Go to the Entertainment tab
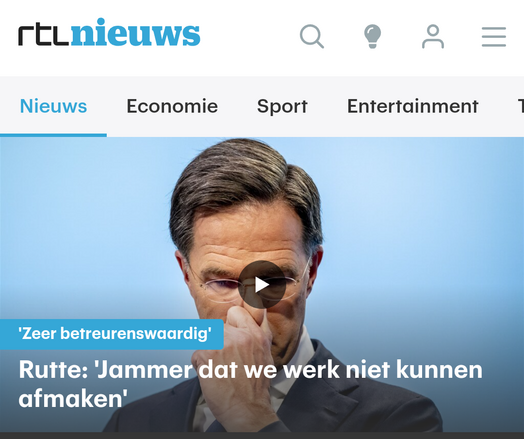This screenshot has width=524, height=439. 413,106
